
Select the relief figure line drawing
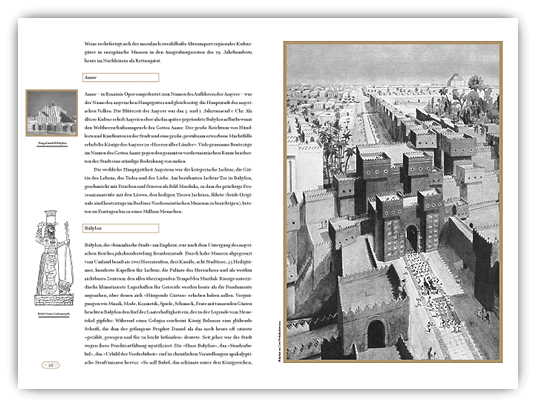(x=54, y=258)
